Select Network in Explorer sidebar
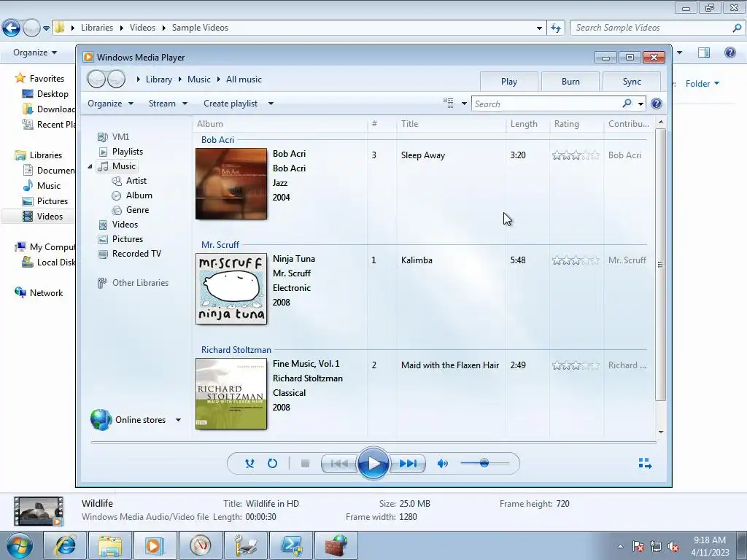This screenshot has height=560, width=747. (x=39, y=293)
